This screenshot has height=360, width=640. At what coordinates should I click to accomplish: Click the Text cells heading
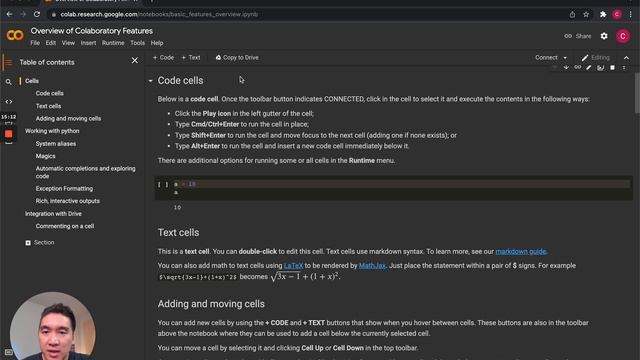[178, 233]
